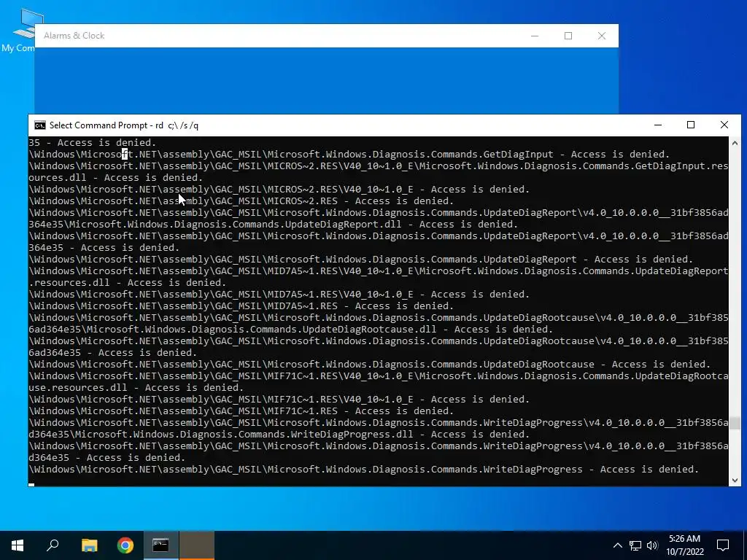Click the '35 - Access is denied.' top line
This screenshot has height=560, width=747.
coord(93,142)
